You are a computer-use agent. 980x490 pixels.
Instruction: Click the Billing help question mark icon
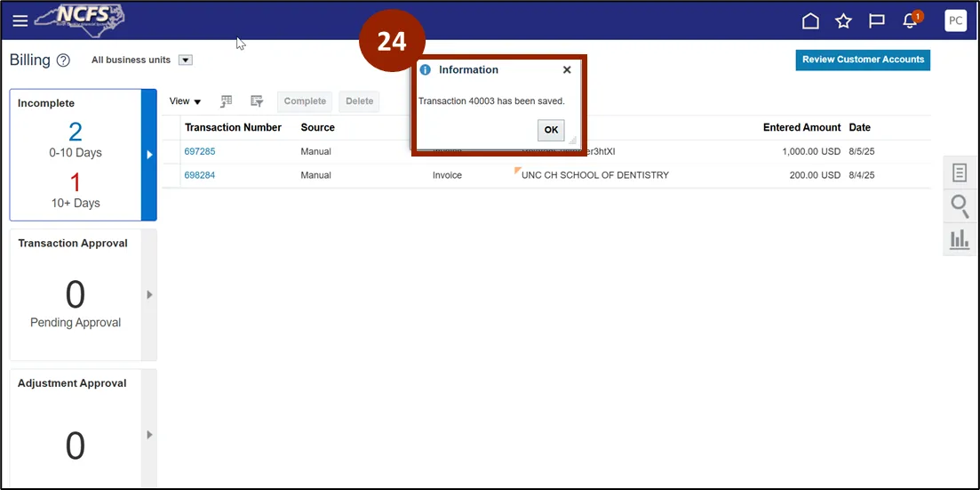(x=63, y=60)
